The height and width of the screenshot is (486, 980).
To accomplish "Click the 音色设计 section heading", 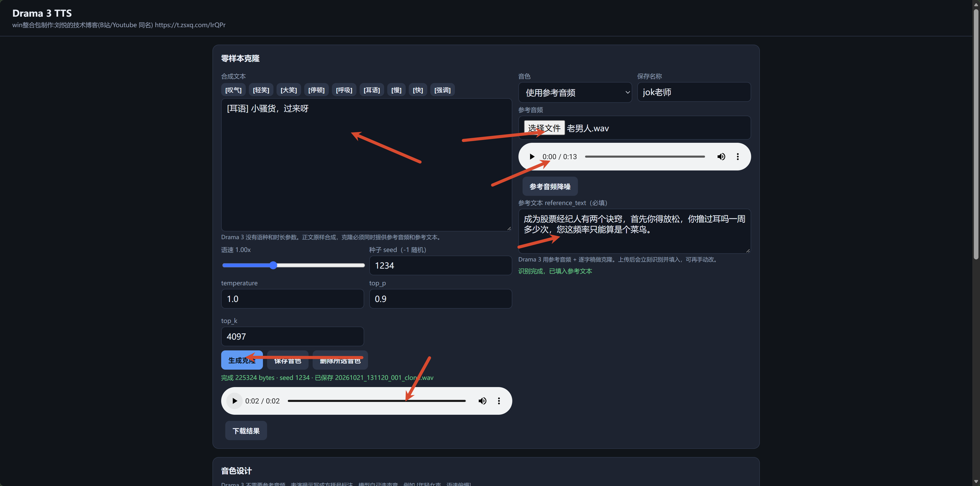I will [236, 471].
